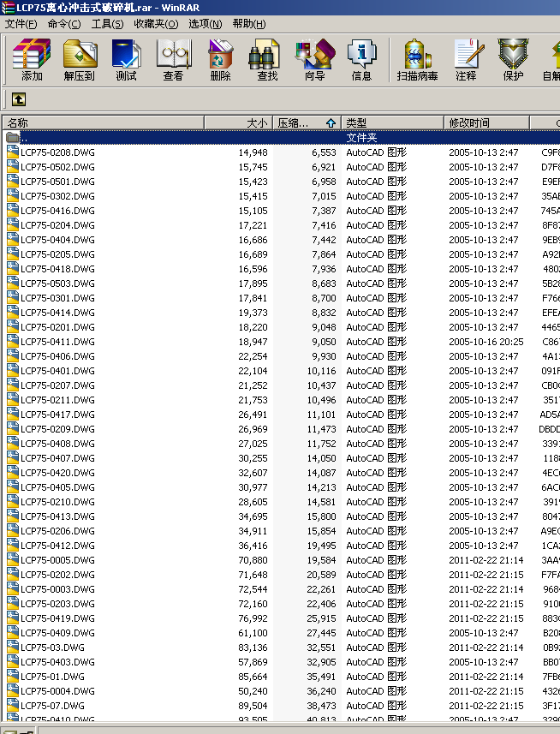Click the DWG icon beside LCP75-0004.DWG
Viewport: 560px width, 734px height.
(13, 691)
